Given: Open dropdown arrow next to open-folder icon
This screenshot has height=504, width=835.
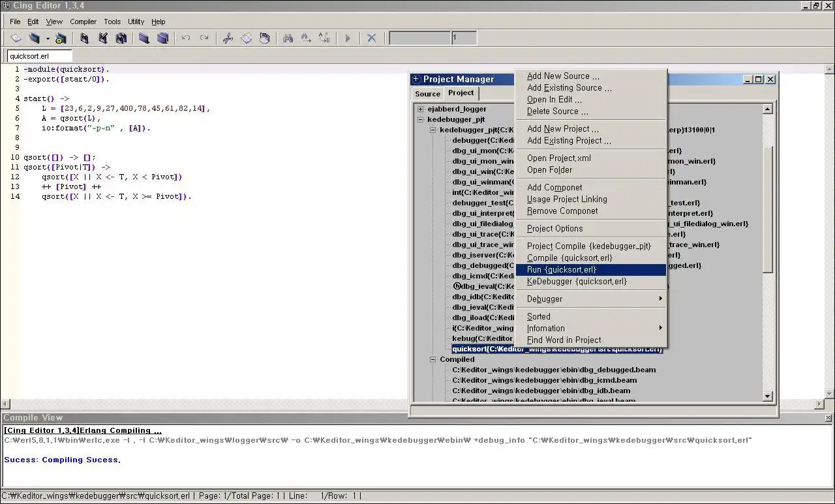Looking at the screenshot, I should [x=48, y=39].
